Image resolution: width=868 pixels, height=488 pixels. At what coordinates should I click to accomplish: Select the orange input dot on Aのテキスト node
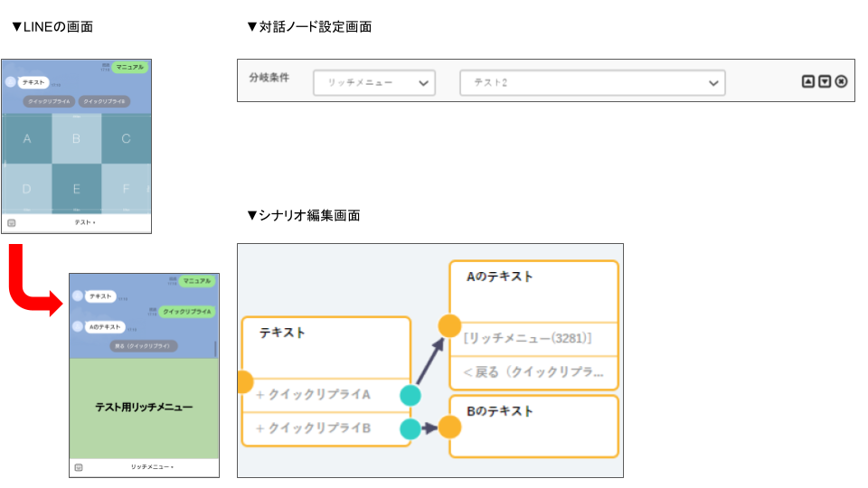(x=449, y=326)
